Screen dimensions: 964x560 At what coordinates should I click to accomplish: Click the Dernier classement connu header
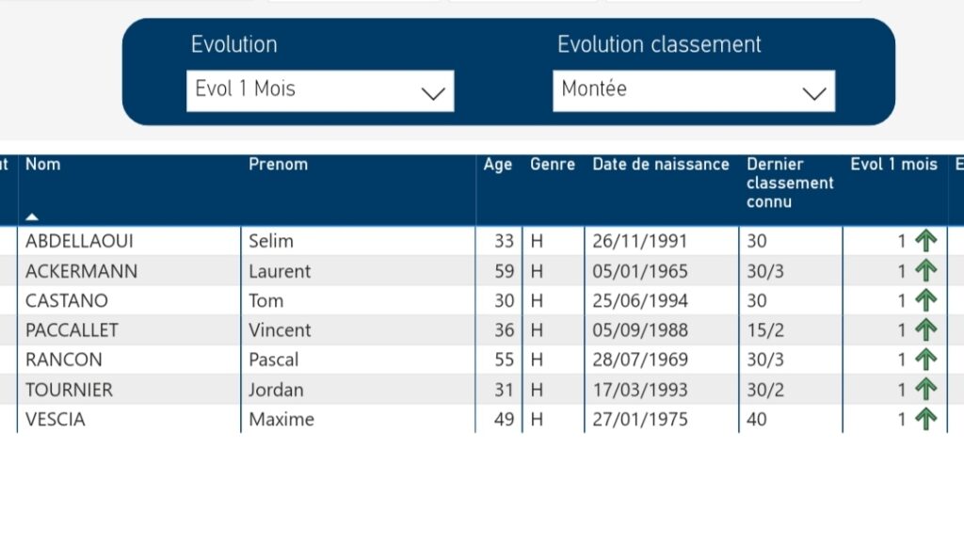[789, 183]
